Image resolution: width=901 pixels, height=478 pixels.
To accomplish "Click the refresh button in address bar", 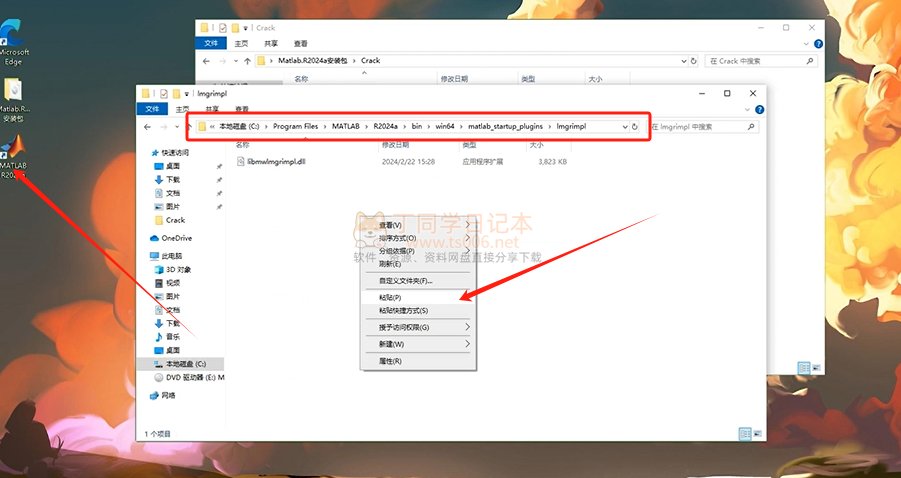I will [x=635, y=127].
